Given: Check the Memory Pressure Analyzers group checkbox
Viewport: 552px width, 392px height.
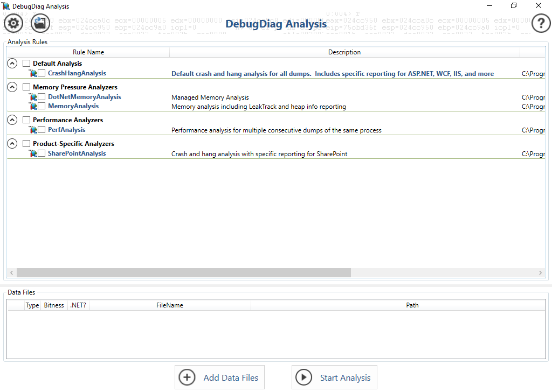Looking at the screenshot, I should [26, 87].
